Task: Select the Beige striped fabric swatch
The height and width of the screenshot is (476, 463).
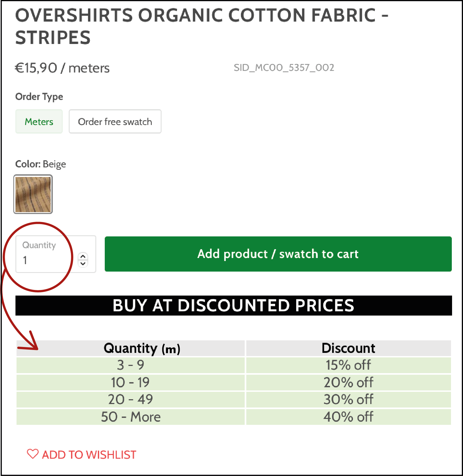Action: pyautogui.click(x=33, y=194)
